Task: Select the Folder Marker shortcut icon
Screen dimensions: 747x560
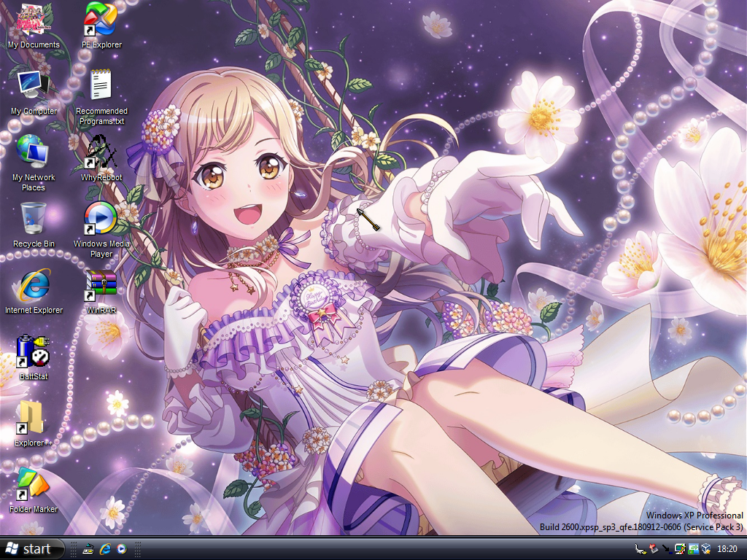Action: 34,491
